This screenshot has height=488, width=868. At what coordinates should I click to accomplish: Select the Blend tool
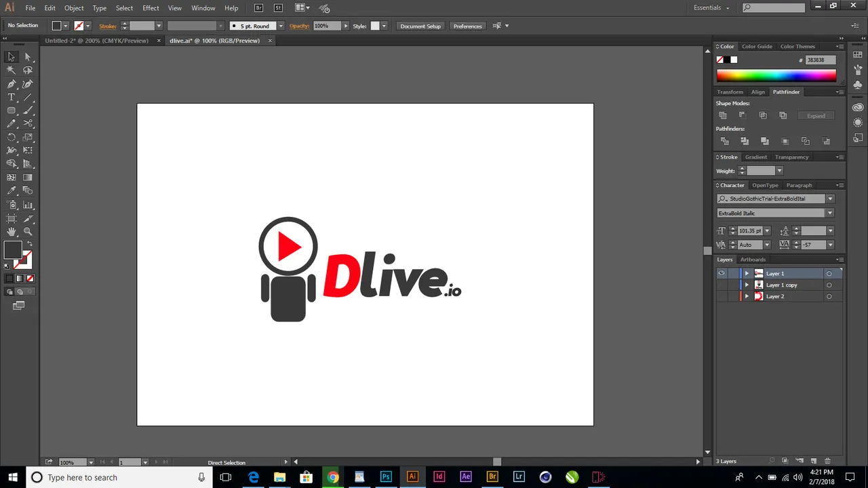click(x=28, y=191)
